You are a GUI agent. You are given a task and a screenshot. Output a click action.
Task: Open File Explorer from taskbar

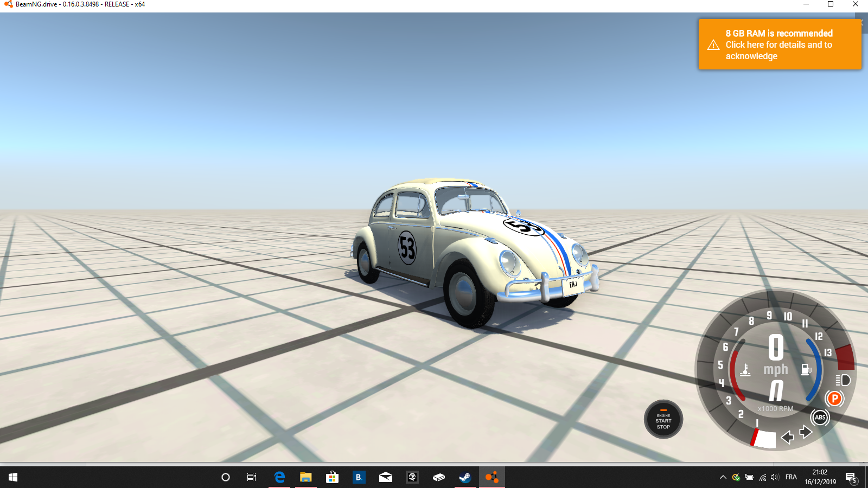coord(306,477)
